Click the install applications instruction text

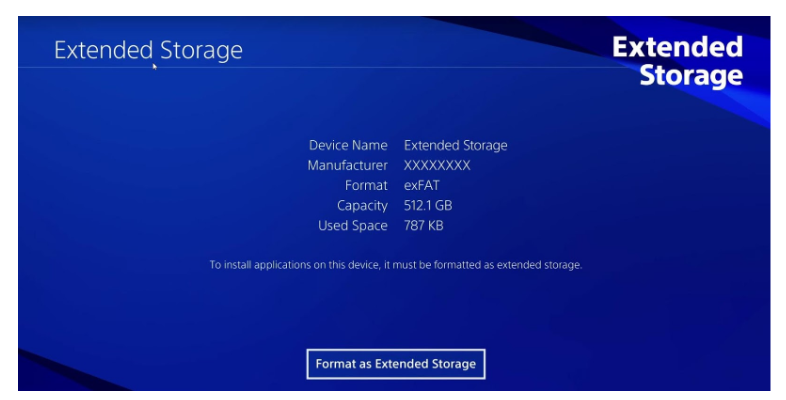[396, 265]
